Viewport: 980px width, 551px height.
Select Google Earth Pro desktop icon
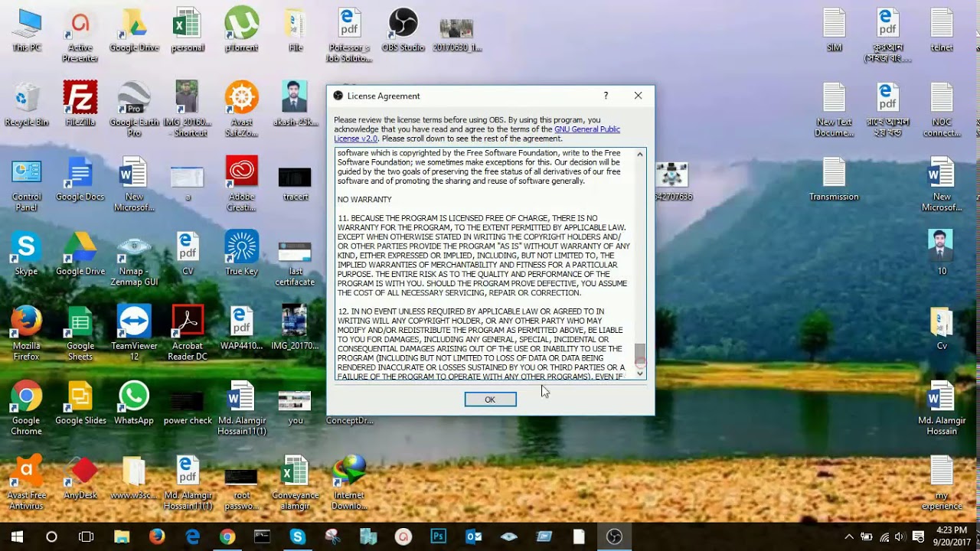(134, 109)
